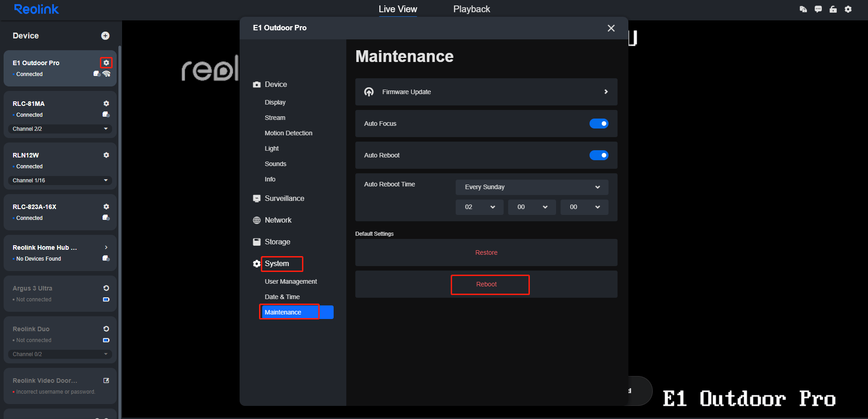Open the locked files icon in top bar
Screen dimensions: 868x419
click(803, 9)
